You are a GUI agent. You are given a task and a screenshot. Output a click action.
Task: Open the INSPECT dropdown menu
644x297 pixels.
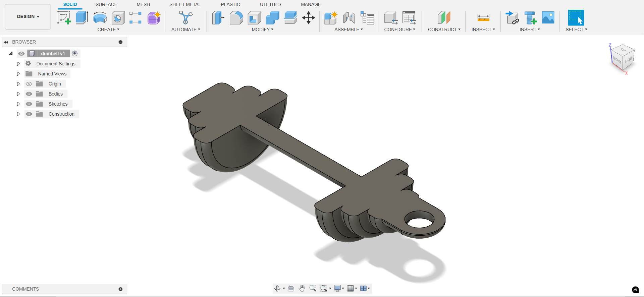point(483,29)
